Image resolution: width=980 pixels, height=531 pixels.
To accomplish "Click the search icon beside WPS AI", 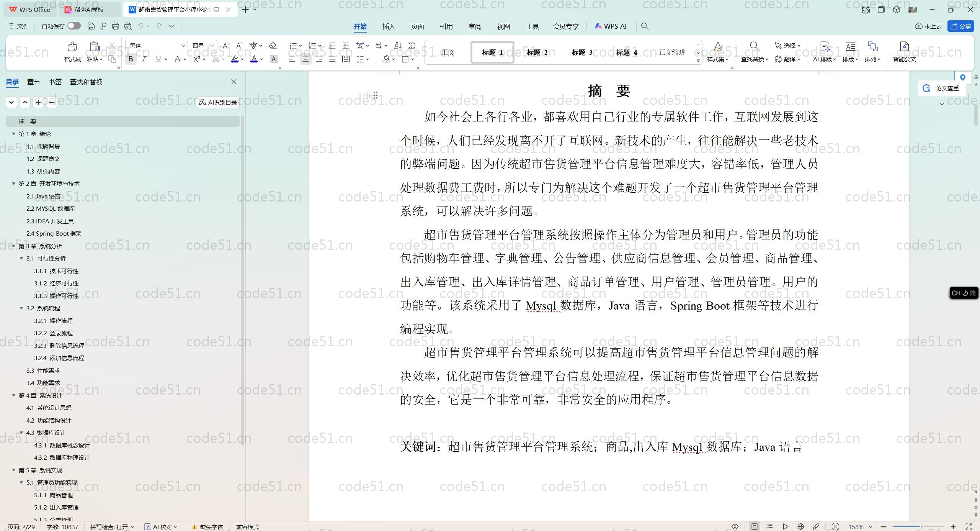I will (645, 26).
